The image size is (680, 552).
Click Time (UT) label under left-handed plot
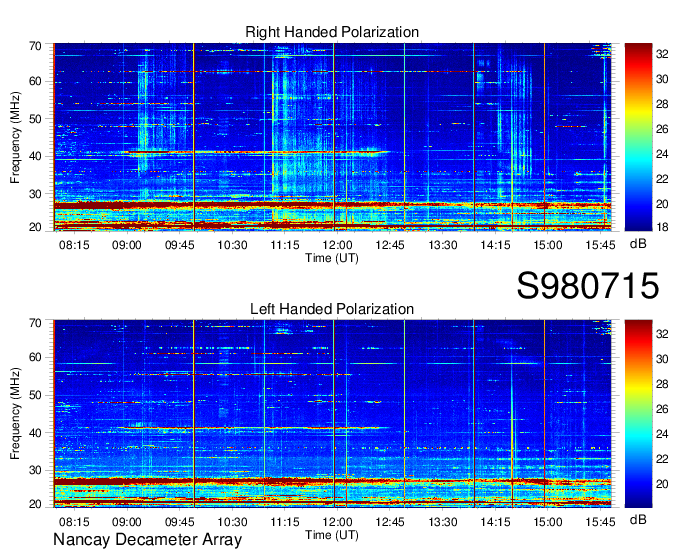coord(332,535)
